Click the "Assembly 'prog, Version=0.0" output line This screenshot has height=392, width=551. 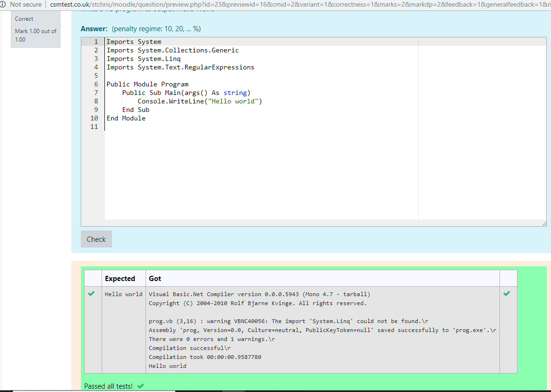(323, 330)
